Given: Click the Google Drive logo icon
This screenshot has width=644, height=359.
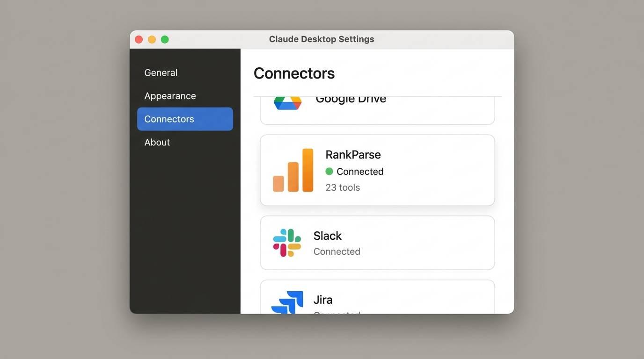Looking at the screenshot, I should click(287, 103).
